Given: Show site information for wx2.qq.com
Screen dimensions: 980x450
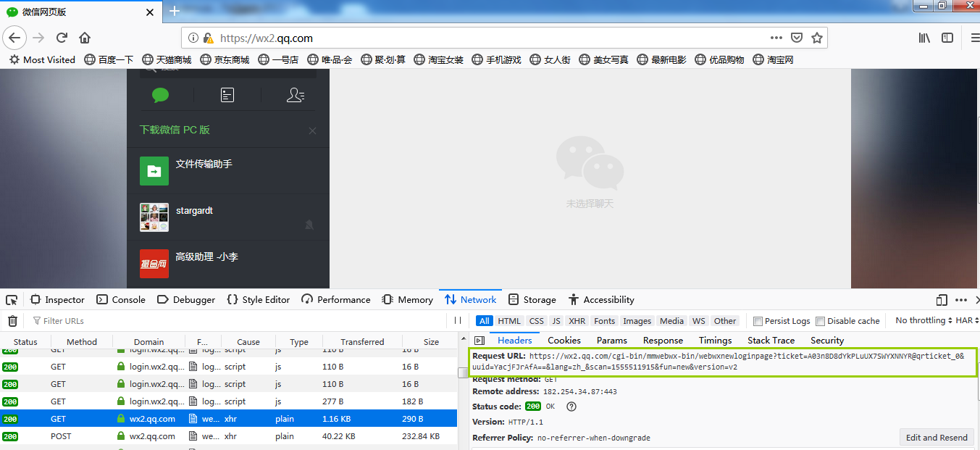Looking at the screenshot, I should (193, 38).
